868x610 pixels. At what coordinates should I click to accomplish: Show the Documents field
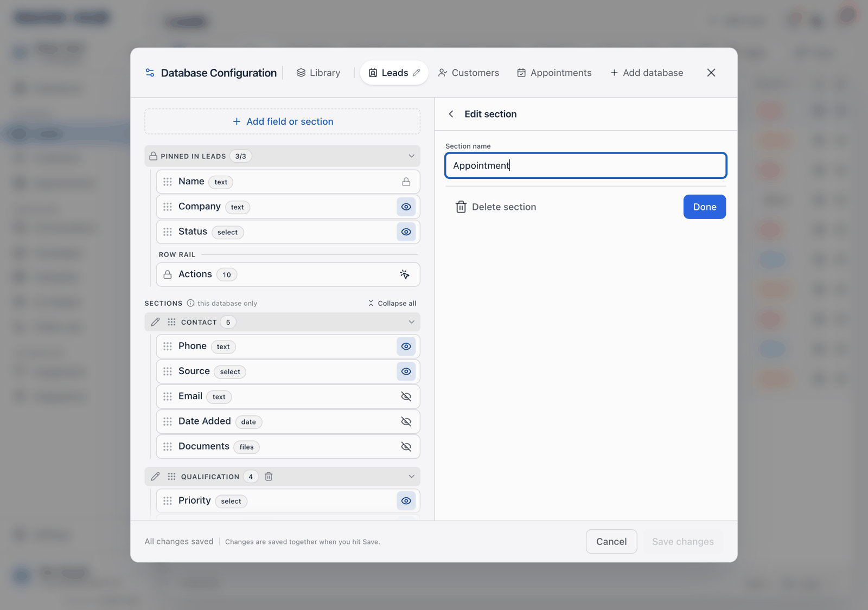[x=406, y=447]
